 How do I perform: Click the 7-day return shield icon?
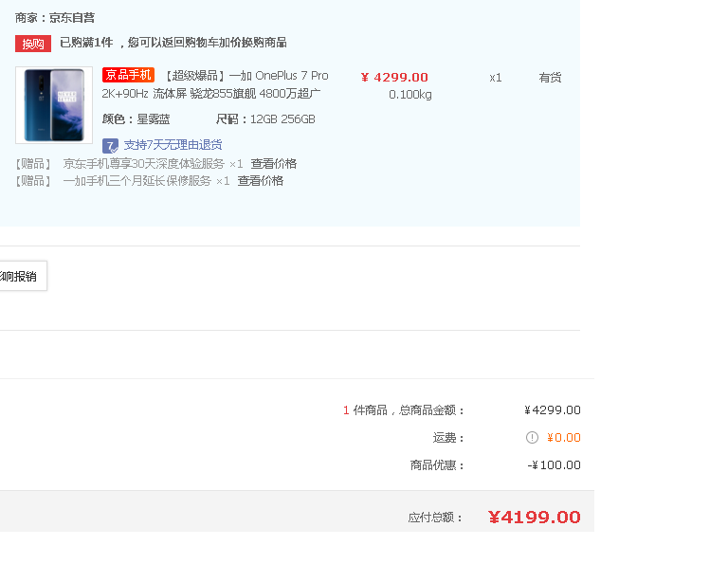click(110, 146)
